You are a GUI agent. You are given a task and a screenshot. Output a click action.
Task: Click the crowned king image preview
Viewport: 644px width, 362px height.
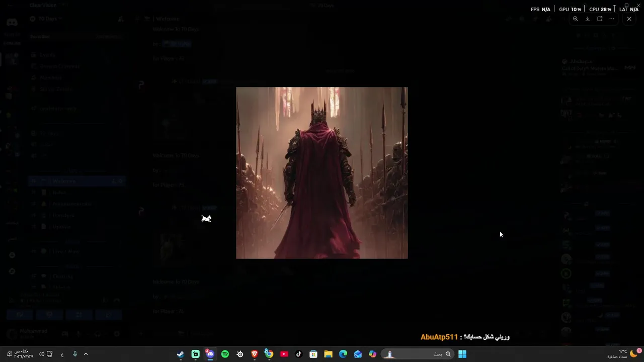(x=322, y=173)
